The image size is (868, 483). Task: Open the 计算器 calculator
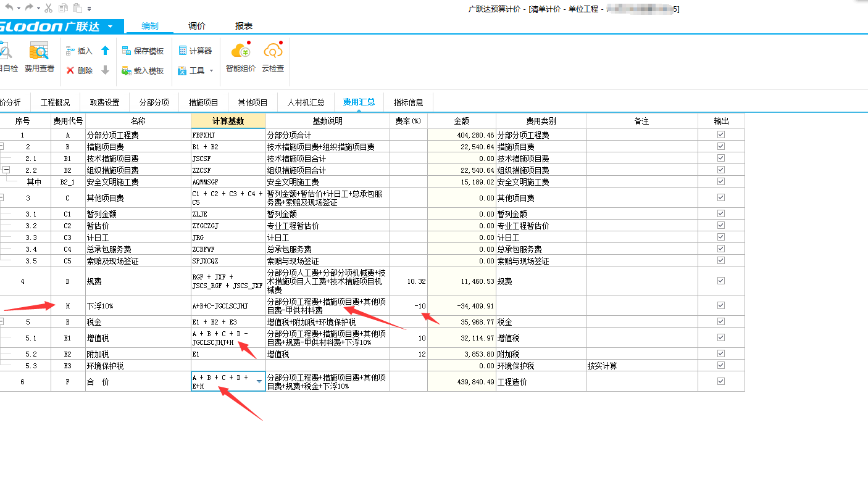point(195,51)
